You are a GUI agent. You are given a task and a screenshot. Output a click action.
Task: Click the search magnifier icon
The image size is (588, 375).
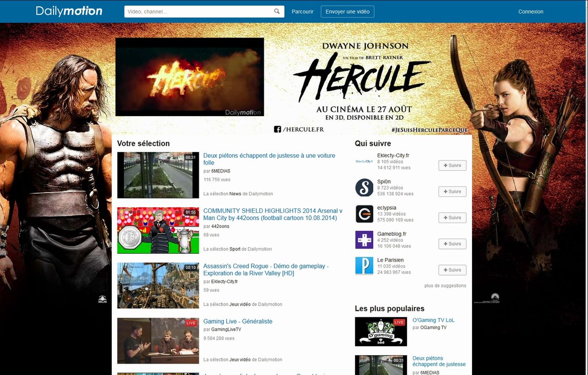point(277,11)
